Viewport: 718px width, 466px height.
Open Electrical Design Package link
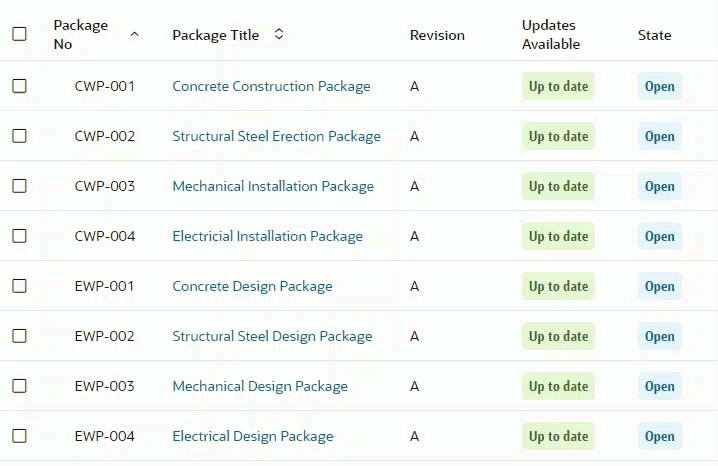pyautogui.click(x=253, y=436)
